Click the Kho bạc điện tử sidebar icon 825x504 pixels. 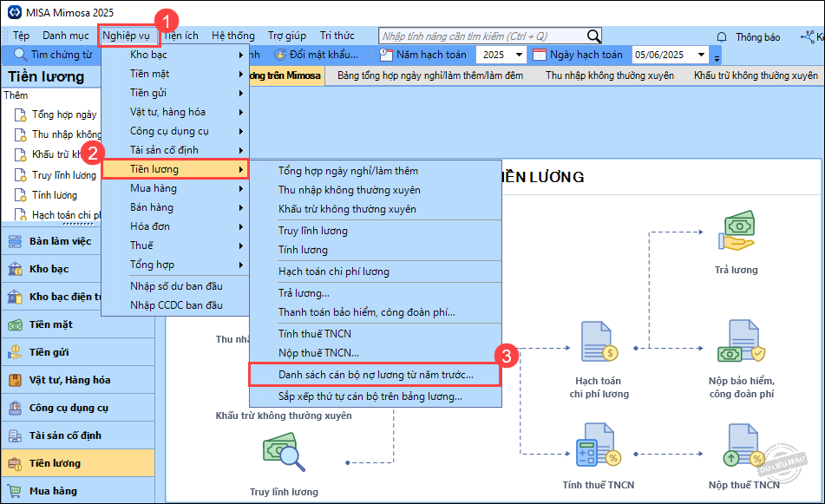click(x=16, y=297)
